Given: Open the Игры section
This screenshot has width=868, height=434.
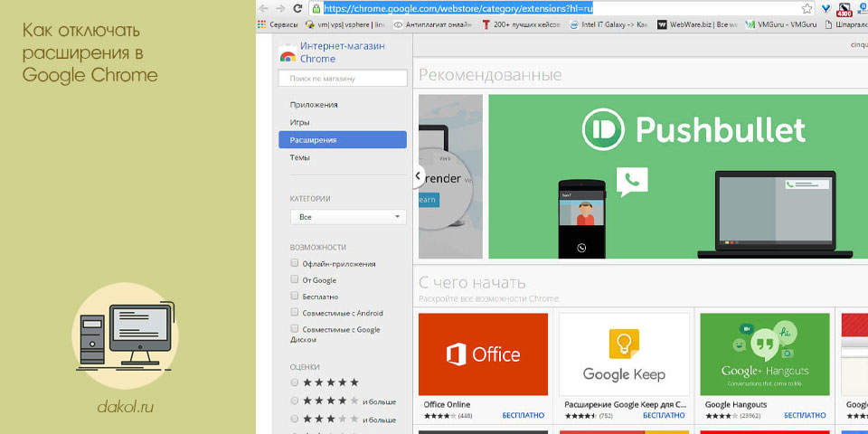Looking at the screenshot, I should 299,122.
